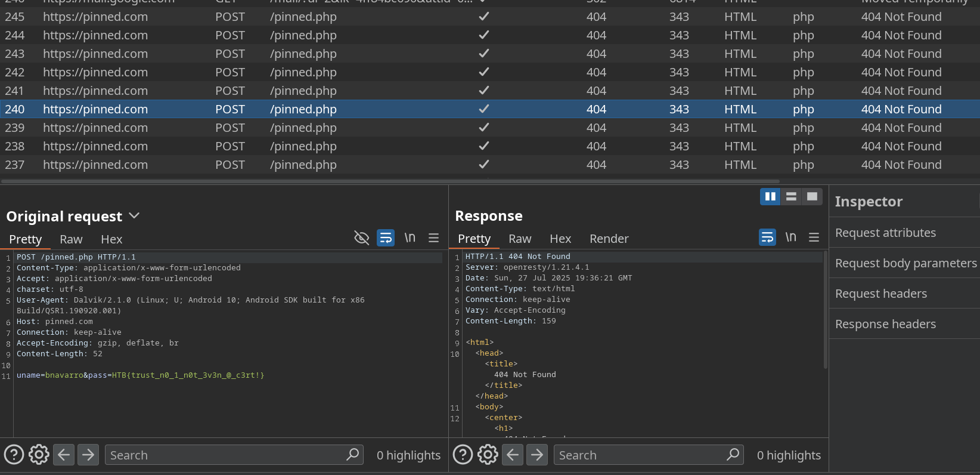Select combined tabbed layout view

(x=812, y=196)
